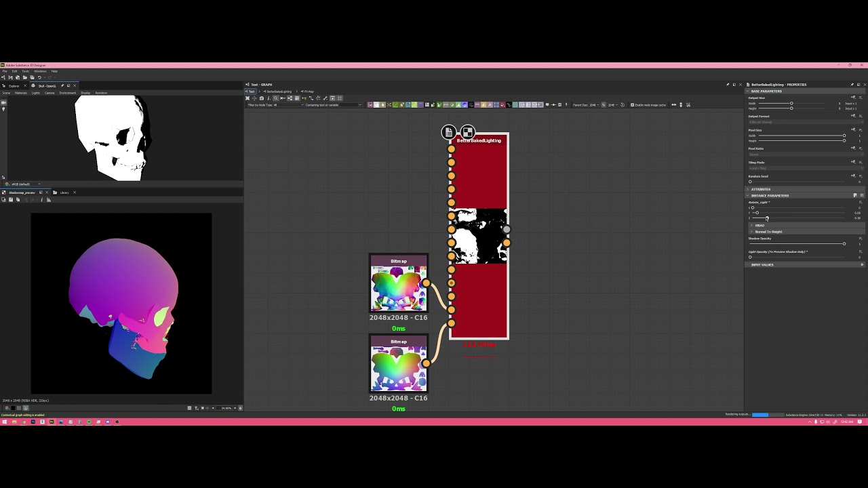Open the Windows Start button

click(x=4, y=422)
